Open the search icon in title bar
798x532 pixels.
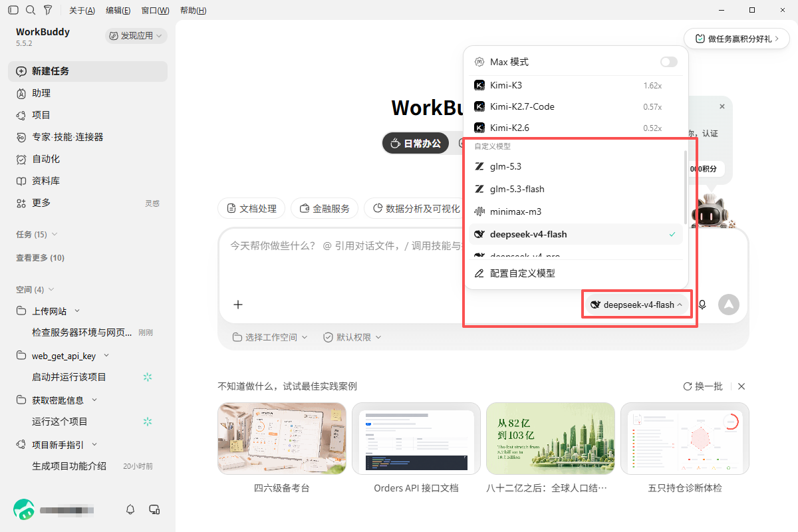click(x=31, y=11)
